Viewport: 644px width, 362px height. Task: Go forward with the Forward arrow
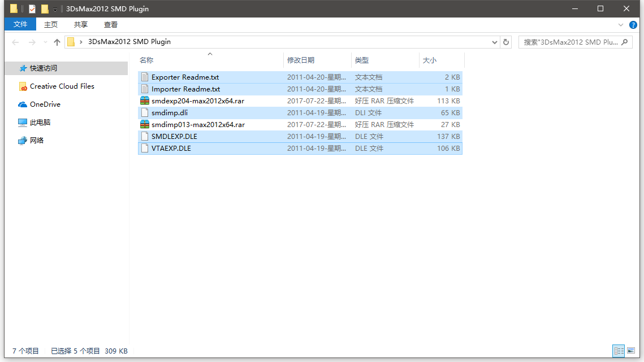tap(32, 42)
